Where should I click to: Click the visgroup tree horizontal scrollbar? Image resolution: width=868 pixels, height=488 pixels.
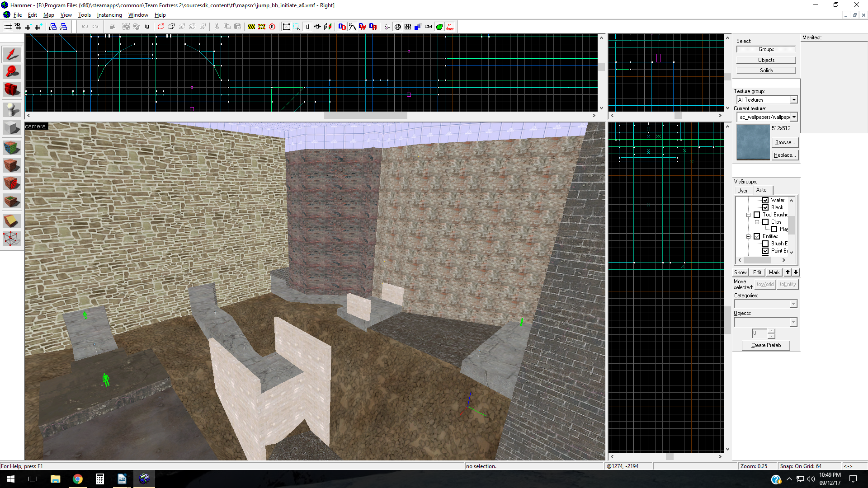(762, 260)
